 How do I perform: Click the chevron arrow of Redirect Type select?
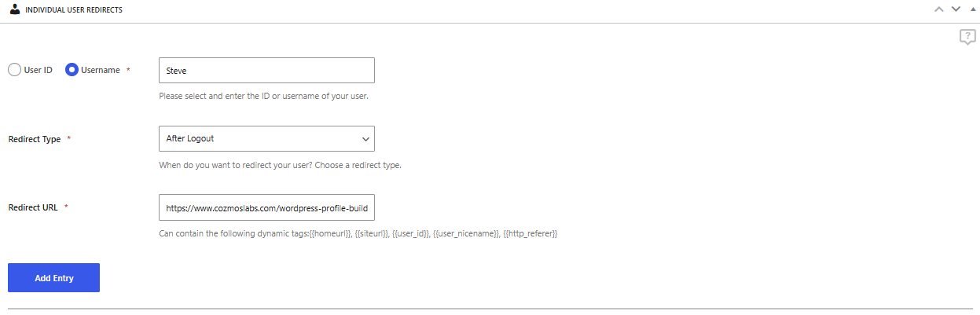tap(365, 139)
